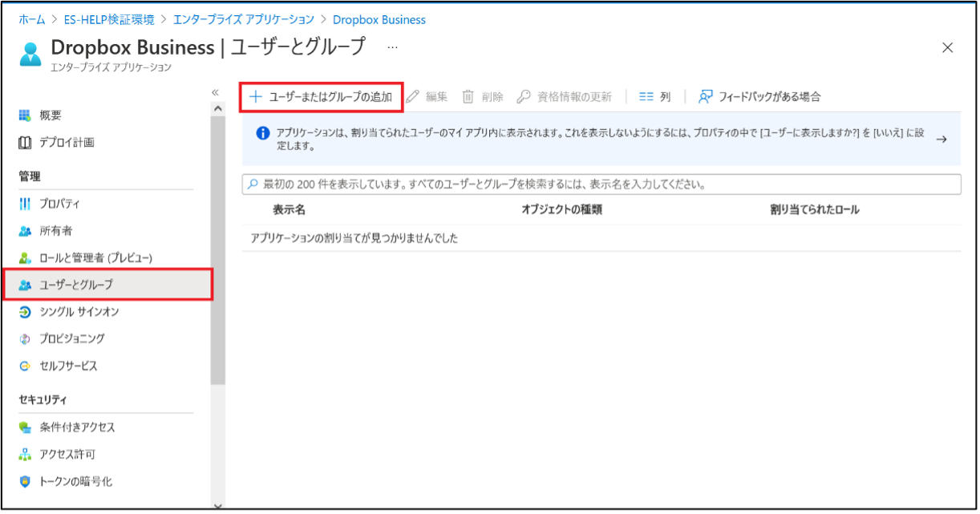Viewport: 980px width, 514px height.
Task: Click the sidebar scroll down arrow
Action: (218, 504)
